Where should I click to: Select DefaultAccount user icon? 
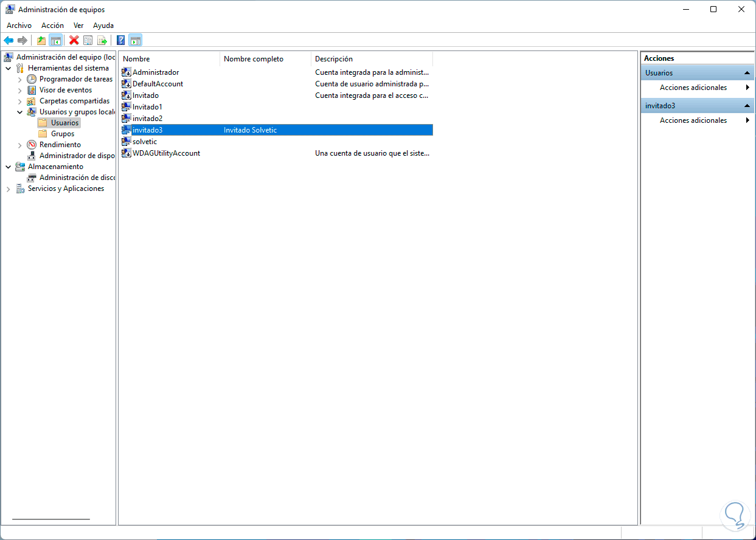(x=127, y=84)
